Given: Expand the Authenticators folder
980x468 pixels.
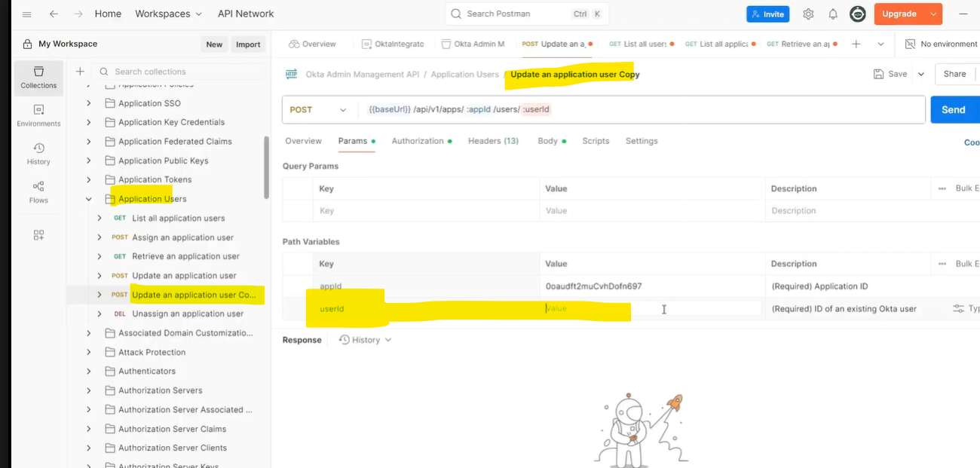Looking at the screenshot, I should (89, 371).
